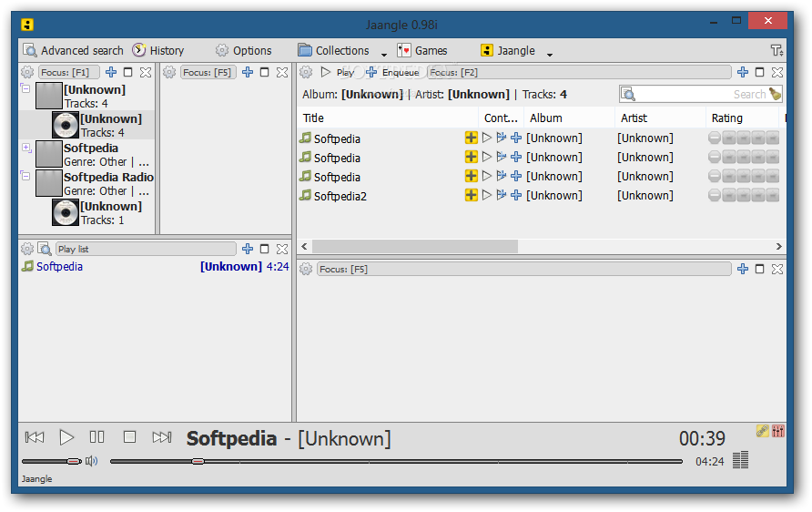Skip to previous track

35,437
